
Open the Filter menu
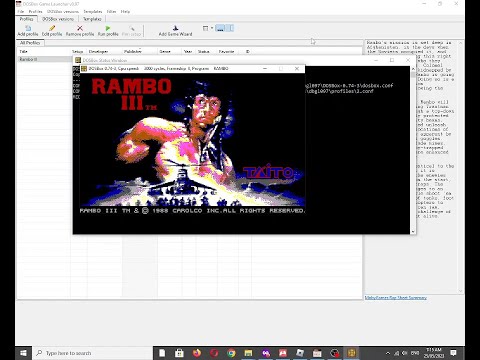tap(111, 12)
